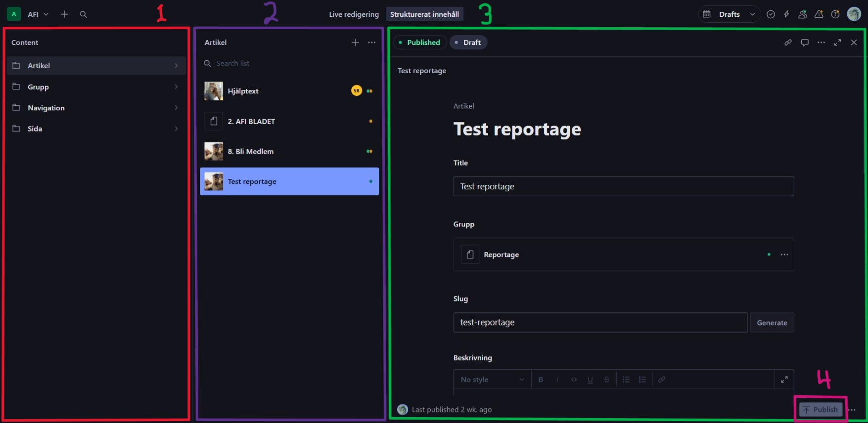Click the plus icon to create new document
This screenshot has height=423, width=868.
[x=64, y=14]
